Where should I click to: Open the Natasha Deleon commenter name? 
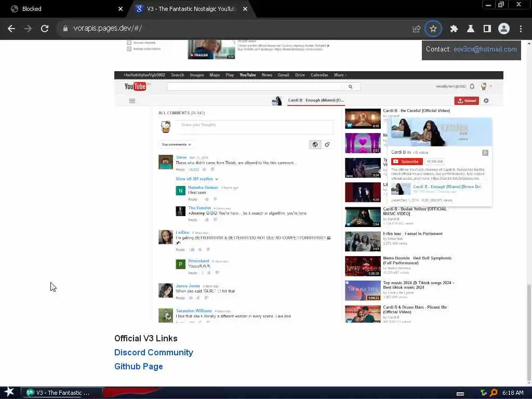(x=203, y=188)
